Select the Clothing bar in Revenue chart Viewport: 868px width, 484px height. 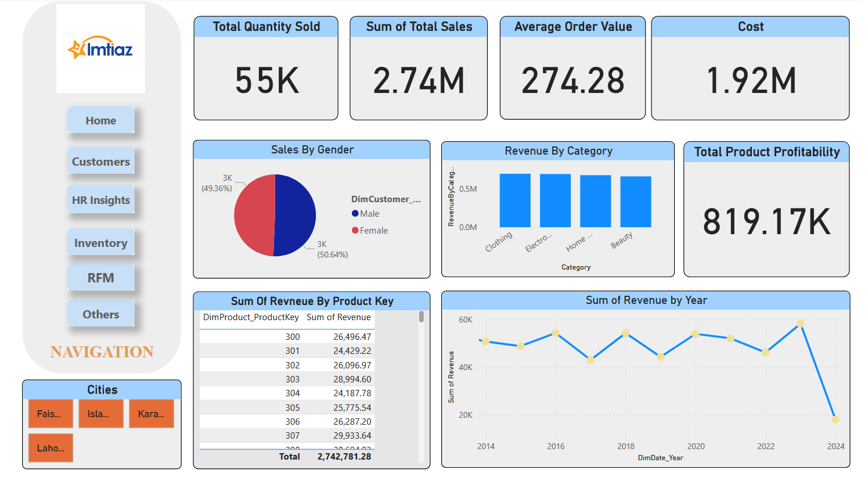coord(515,200)
